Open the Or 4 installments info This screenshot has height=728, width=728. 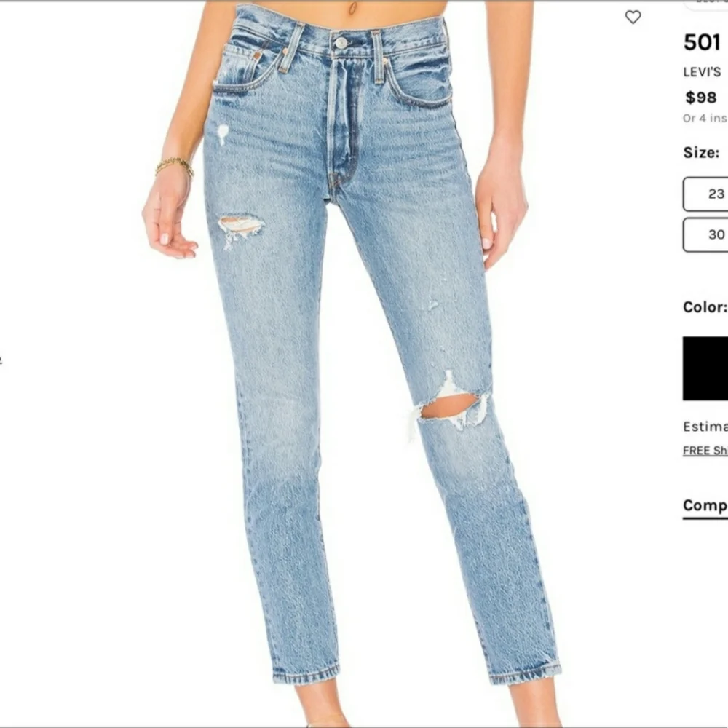coord(705,119)
